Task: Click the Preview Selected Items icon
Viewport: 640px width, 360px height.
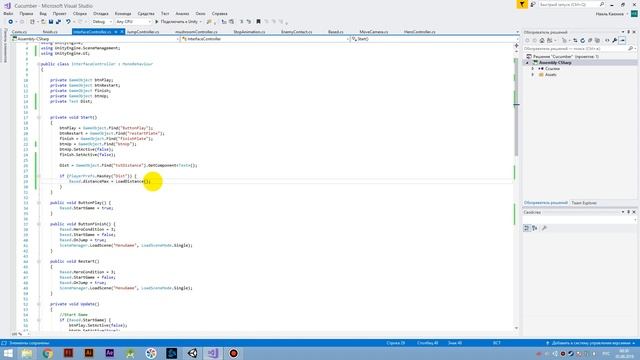Action: [622, 40]
